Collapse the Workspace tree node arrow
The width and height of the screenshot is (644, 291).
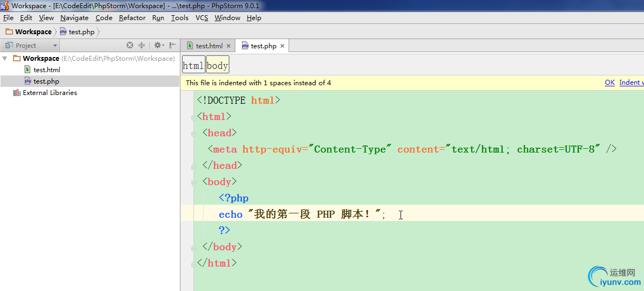pyautogui.click(x=5, y=58)
